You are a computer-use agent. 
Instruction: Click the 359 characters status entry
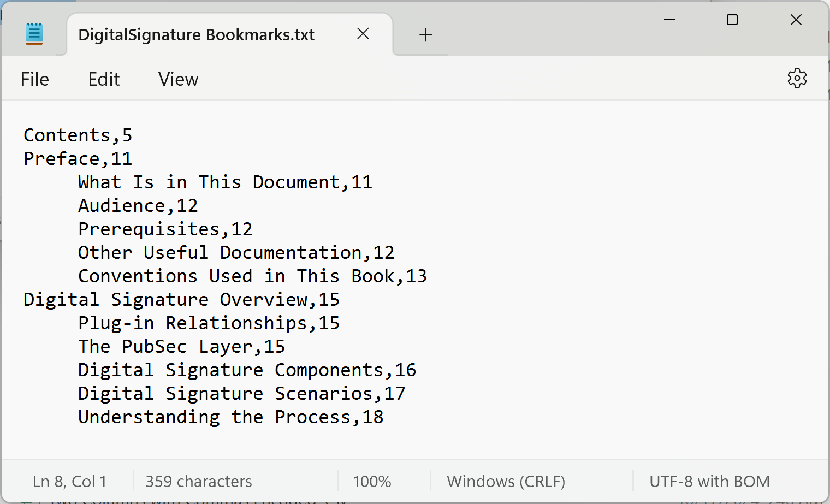[x=199, y=482]
